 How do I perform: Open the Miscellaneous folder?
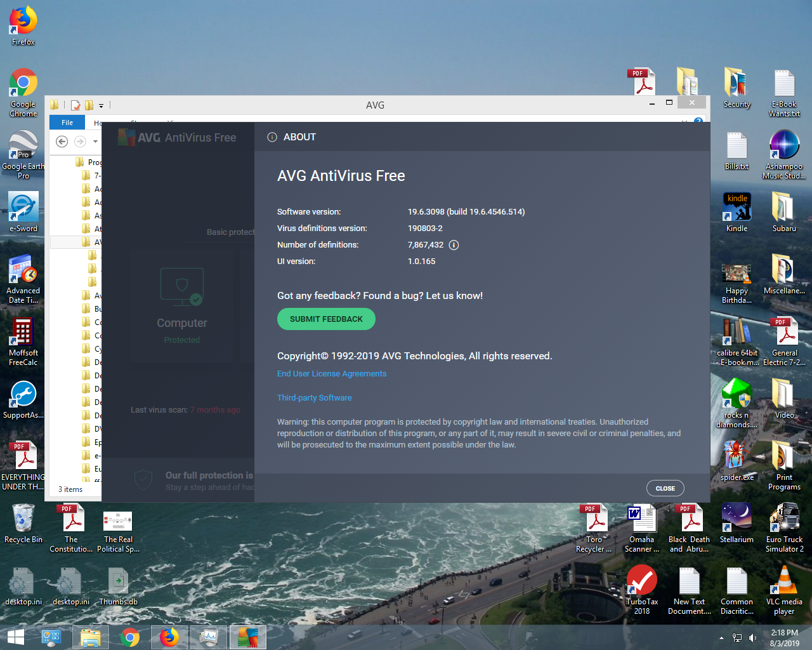click(784, 274)
